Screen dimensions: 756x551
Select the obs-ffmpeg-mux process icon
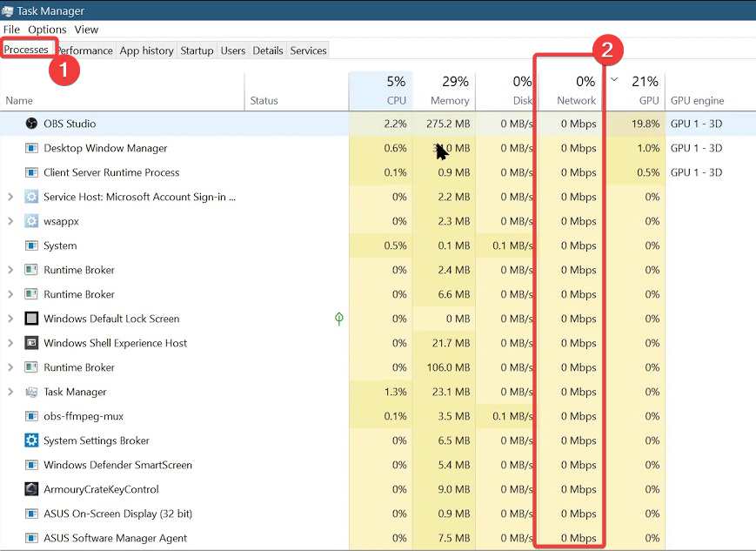tap(30, 416)
